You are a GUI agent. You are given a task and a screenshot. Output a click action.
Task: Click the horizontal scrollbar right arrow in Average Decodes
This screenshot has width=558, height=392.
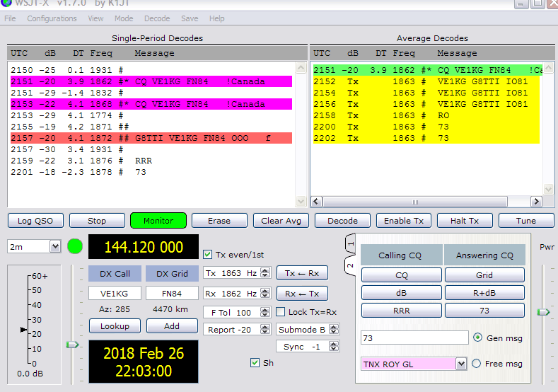tap(536, 202)
